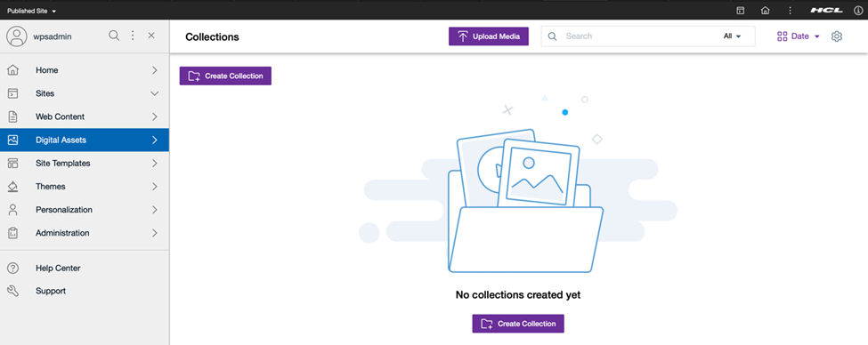Click the Home house icon in sidebar
868x345 pixels.
click(12, 70)
